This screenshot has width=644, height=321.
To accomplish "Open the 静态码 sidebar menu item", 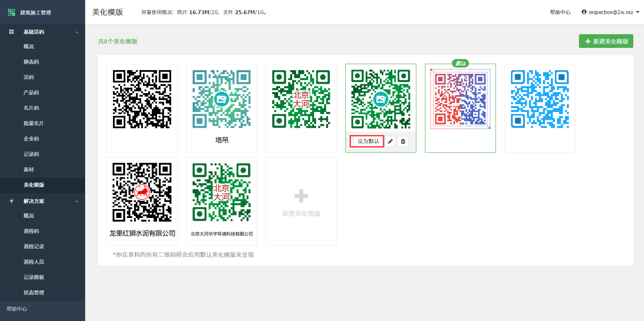I will click(x=31, y=62).
